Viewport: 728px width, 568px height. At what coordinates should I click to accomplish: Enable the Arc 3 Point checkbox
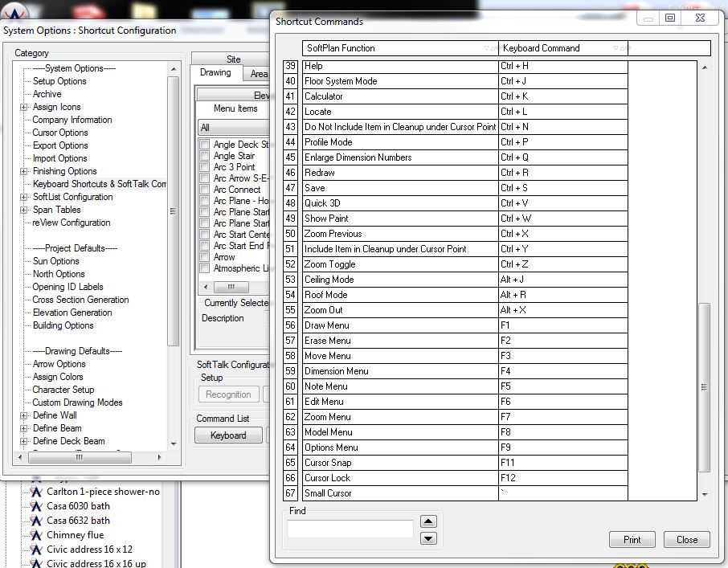point(205,167)
